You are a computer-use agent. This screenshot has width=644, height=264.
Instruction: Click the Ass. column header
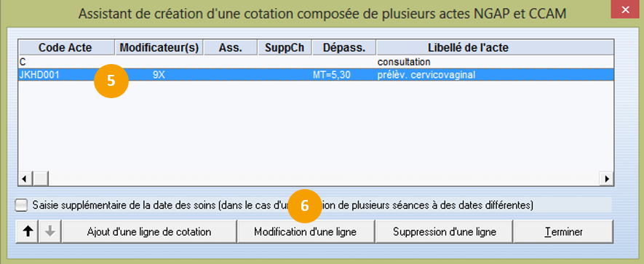[231, 47]
